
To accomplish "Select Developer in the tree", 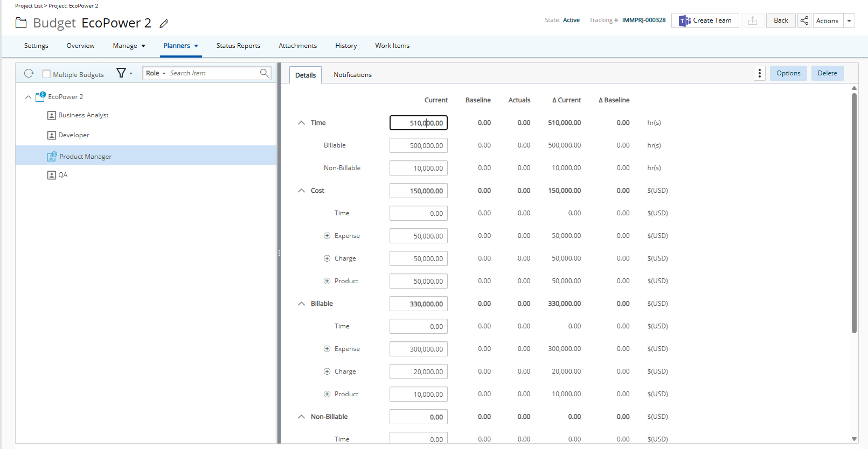I will [74, 135].
